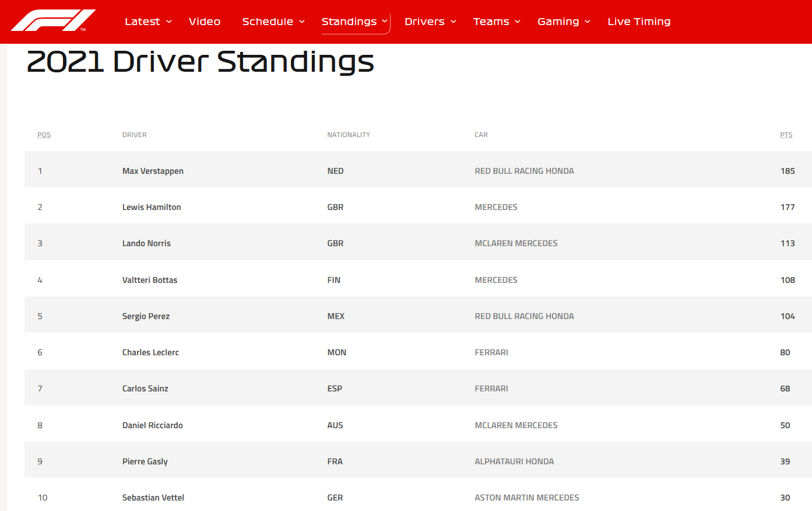This screenshot has width=812, height=511.
Task: Click the NATIONALITY column header
Action: coord(349,135)
